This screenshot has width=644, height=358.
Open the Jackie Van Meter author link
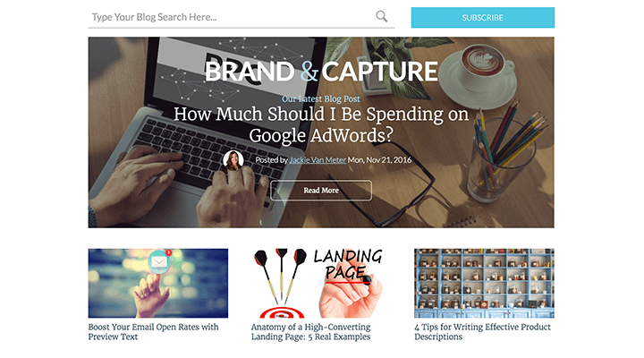[318, 160]
